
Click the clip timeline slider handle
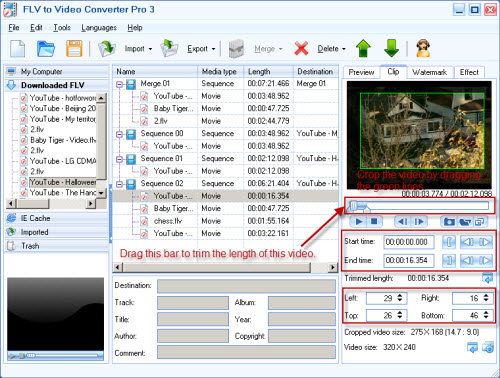click(353, 206)
